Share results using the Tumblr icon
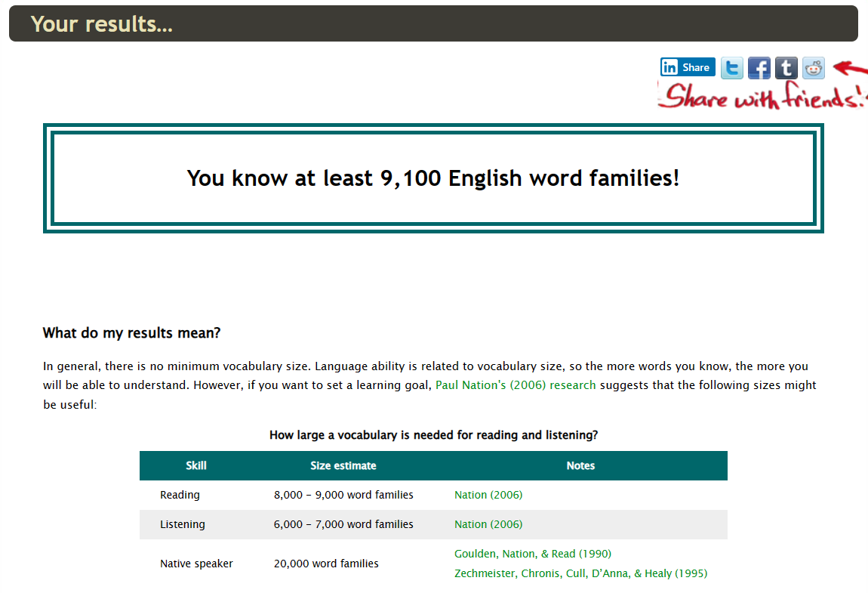 coord(786,68)
